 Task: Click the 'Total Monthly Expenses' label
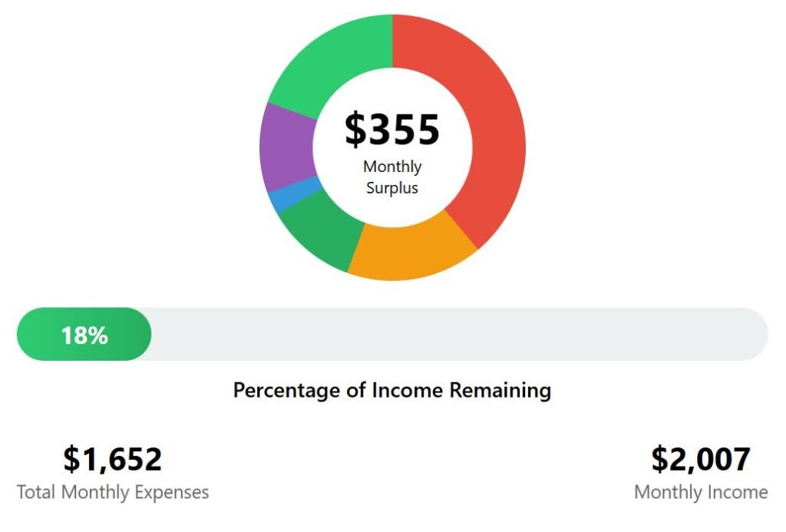coord(113,492)
